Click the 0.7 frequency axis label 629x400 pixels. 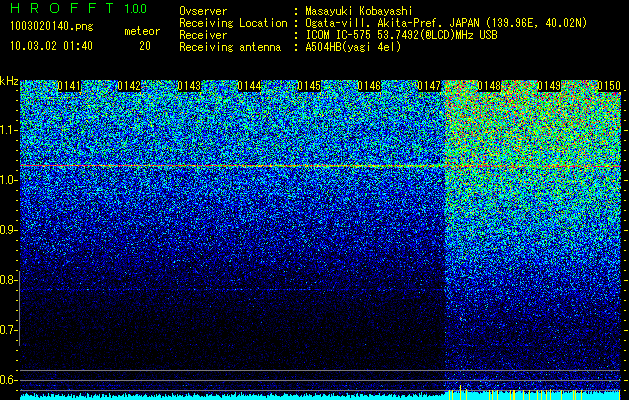8,330
